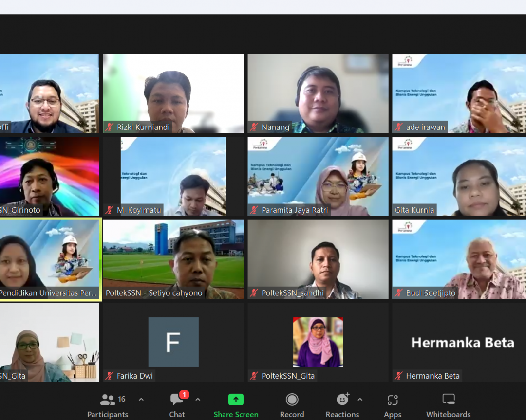
Task: Expand the arrow next to Reactions
Action: (360, 400)
